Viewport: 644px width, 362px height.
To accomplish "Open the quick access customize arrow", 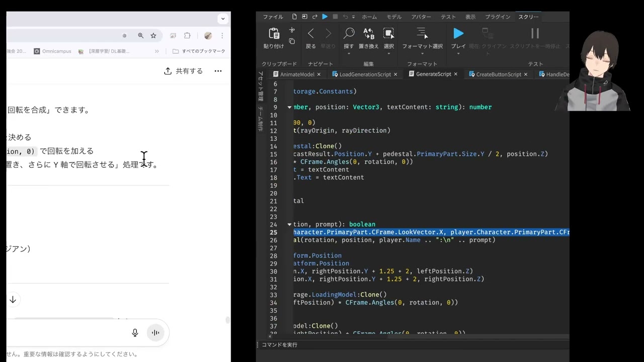I will [353, 17].
